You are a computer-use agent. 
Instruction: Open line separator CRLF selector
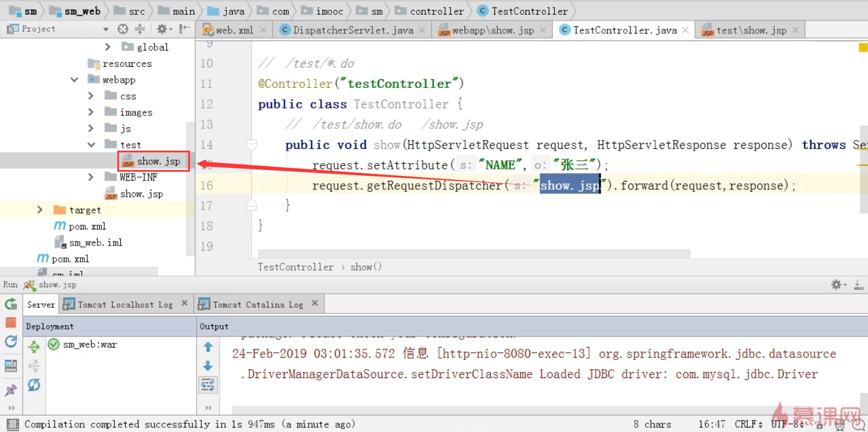tap(748, 424)
